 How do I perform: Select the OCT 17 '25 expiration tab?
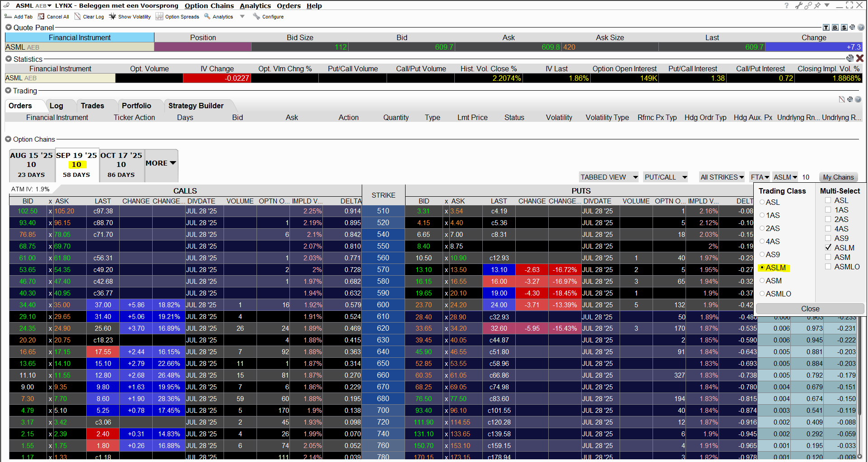121,165
